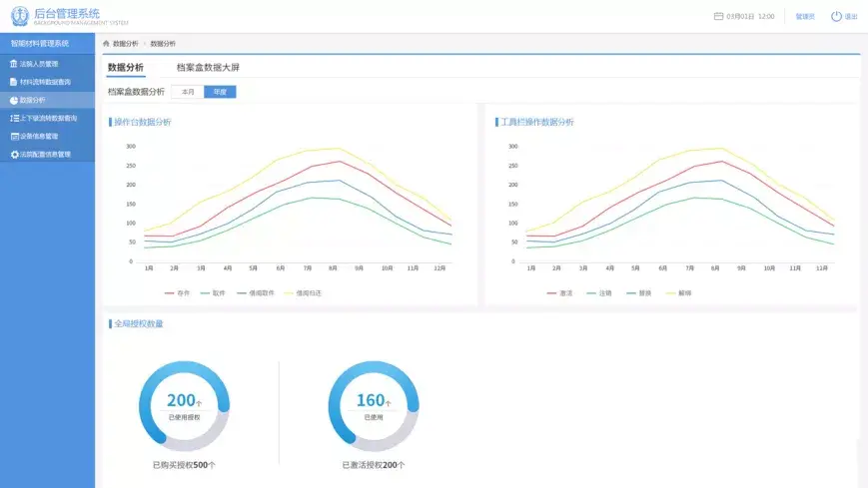The width and height of the screenshot is (868, 488).
Task: Select the pie chart 数据分析 sidebar icon
Action: 14,100
